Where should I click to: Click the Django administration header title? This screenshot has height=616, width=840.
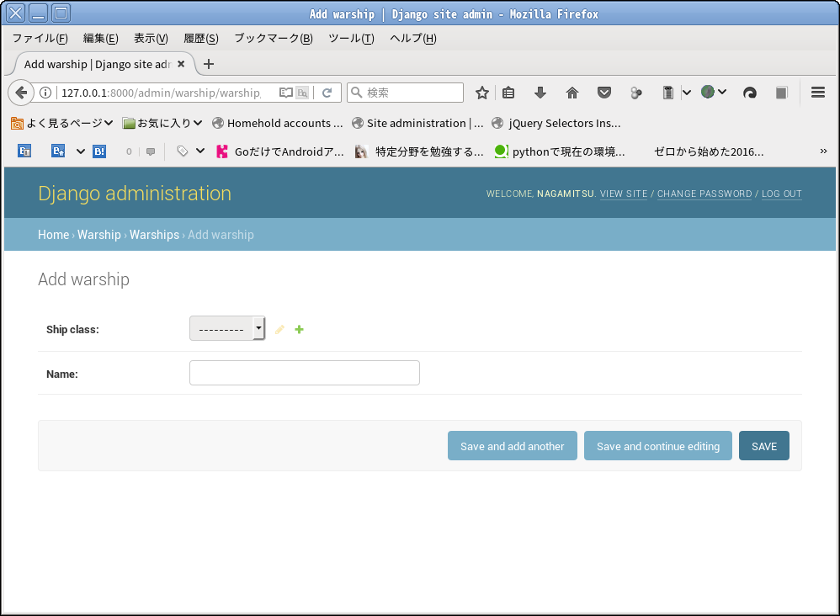tap(135, 194)
